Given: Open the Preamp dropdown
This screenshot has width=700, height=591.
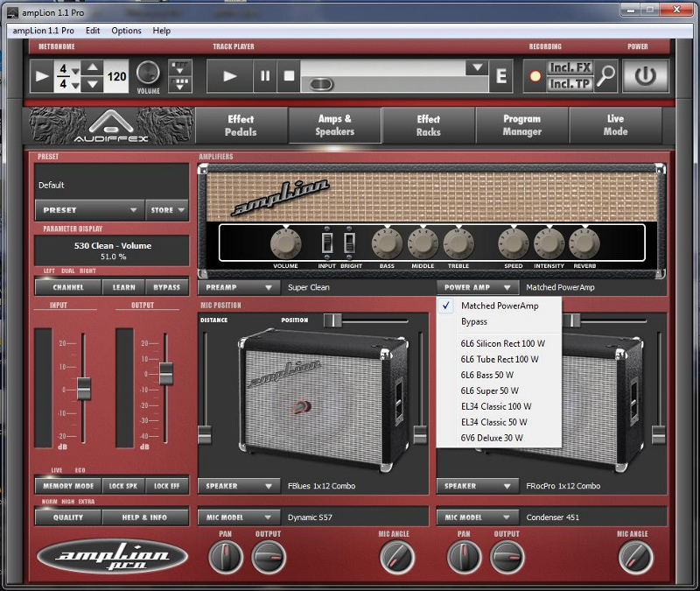Looking at the screenshot, I should tap(239, 287).
